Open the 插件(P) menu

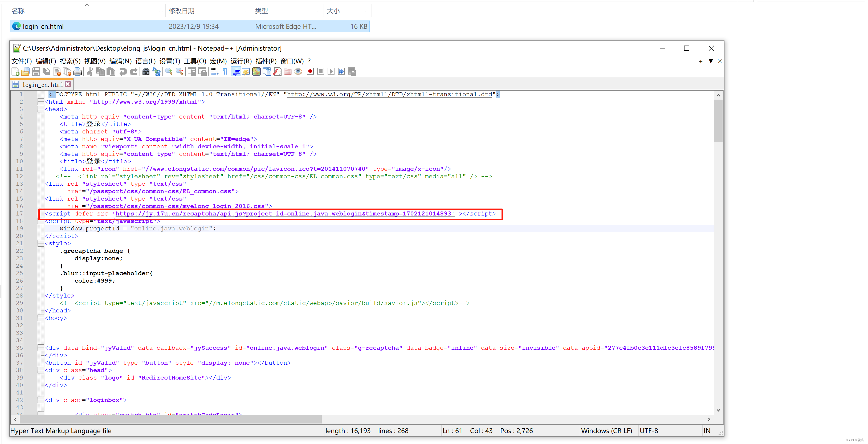pyautogui.click(x=266, y=61)
